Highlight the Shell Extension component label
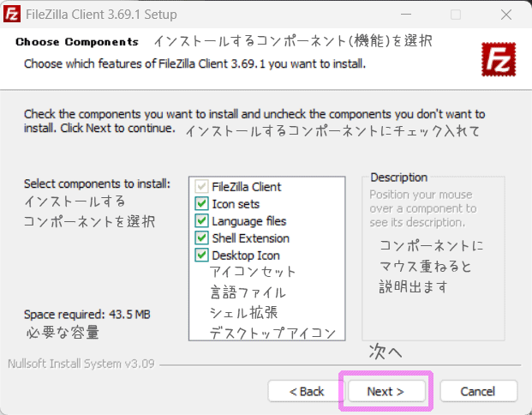The image size is (532, 415). (251, 238)
